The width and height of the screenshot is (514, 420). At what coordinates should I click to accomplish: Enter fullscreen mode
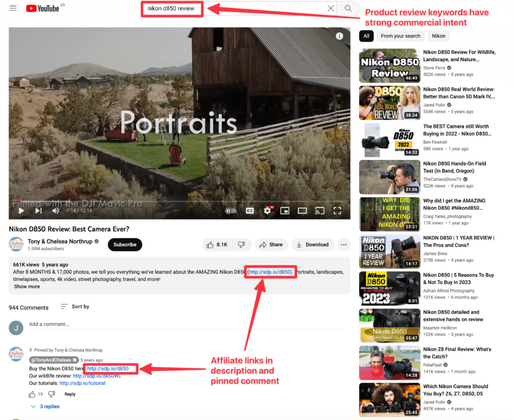click(337, 211)
